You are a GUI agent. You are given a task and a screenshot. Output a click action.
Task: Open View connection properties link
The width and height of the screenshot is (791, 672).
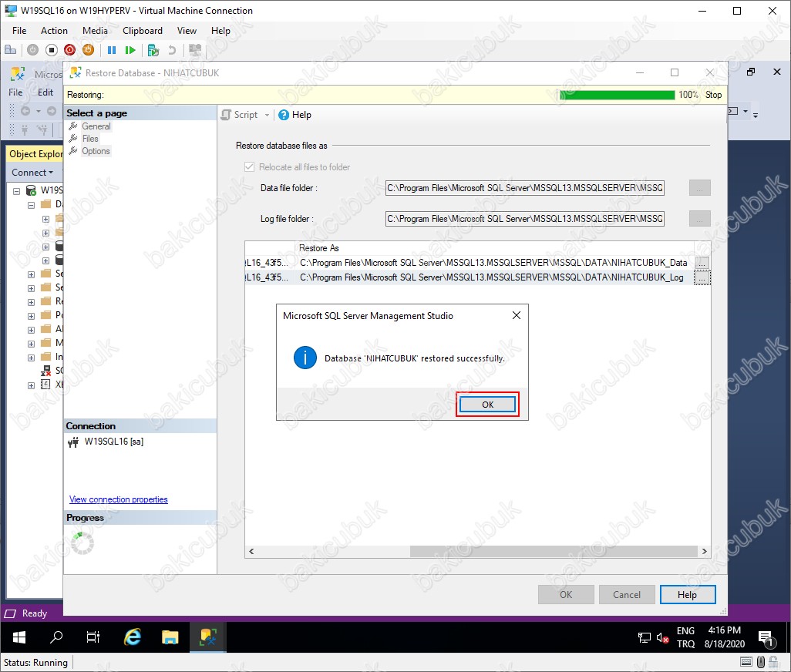tap(119, 499)
